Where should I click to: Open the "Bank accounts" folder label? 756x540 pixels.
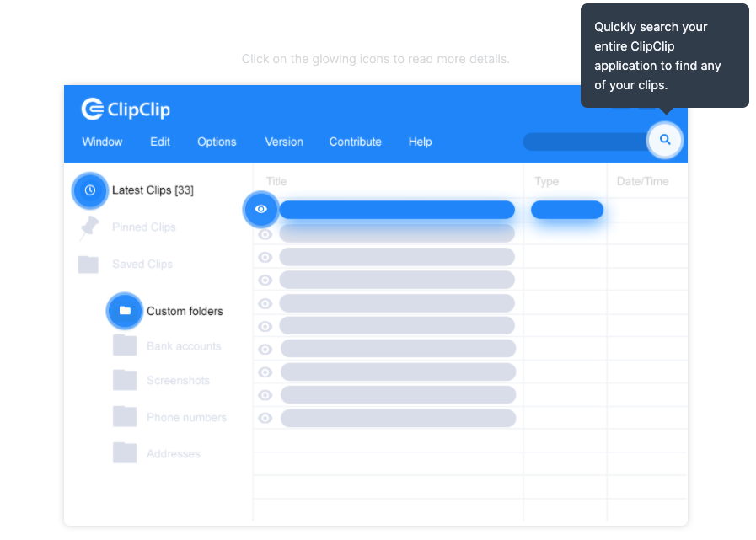[184, 346]
